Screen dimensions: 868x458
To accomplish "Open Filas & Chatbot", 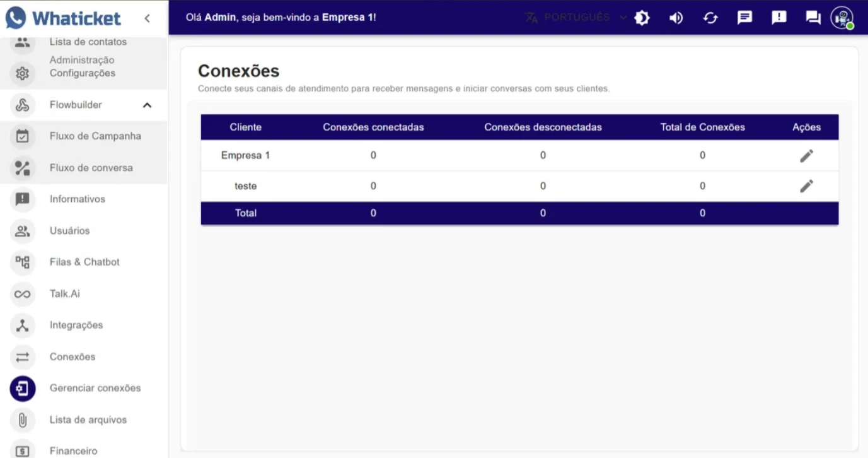I will 84,262.
